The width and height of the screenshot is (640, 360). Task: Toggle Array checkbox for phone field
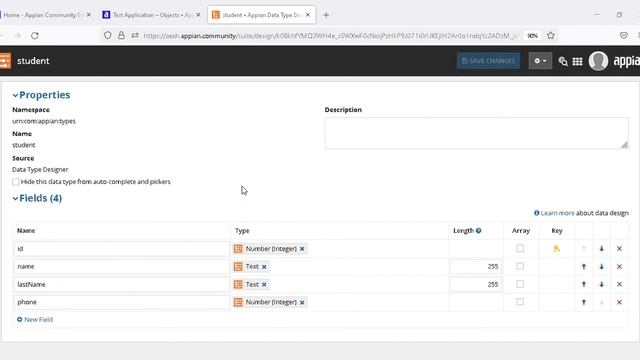tap(520, 302)
